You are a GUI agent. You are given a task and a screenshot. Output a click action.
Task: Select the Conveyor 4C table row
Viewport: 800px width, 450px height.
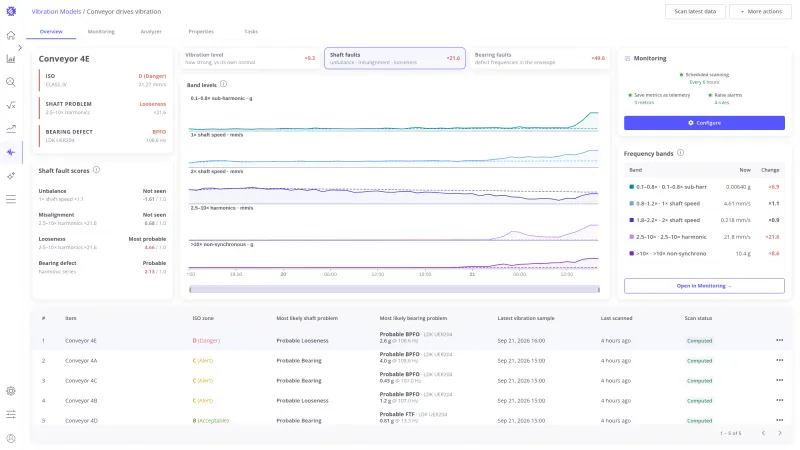411,381
